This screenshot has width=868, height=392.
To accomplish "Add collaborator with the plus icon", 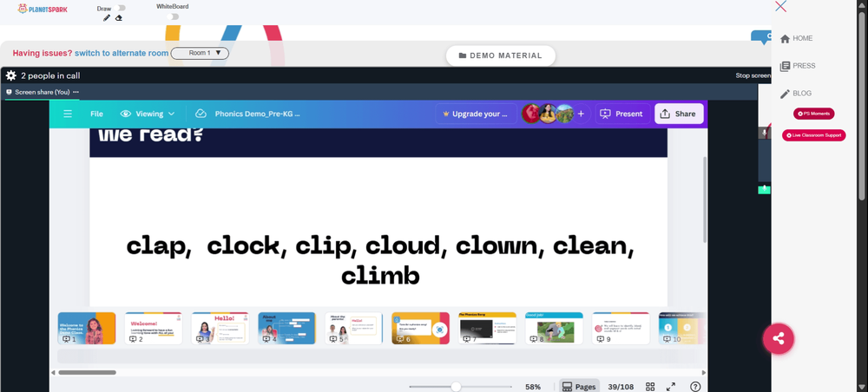I will click(x=581, y=114).
